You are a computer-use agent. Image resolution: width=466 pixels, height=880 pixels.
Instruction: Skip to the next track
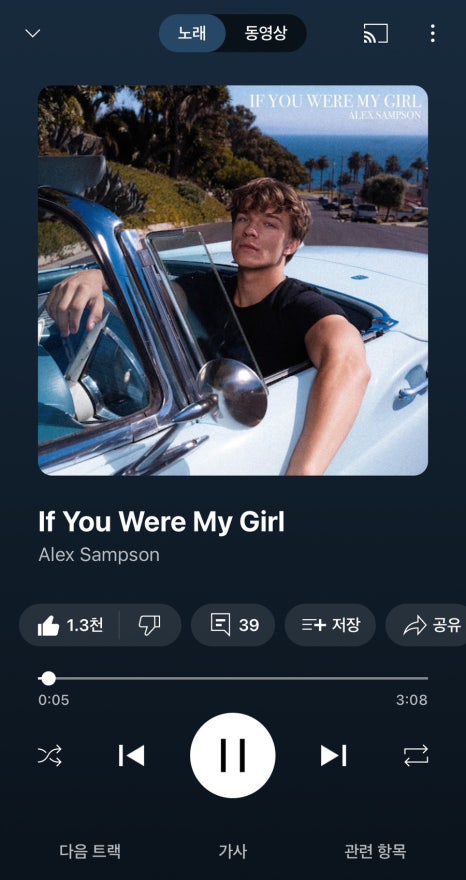point(333,755)
